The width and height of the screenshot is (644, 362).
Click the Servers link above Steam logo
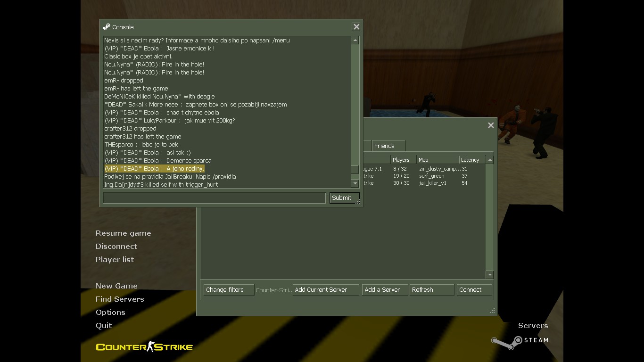(x=533, y=326)
